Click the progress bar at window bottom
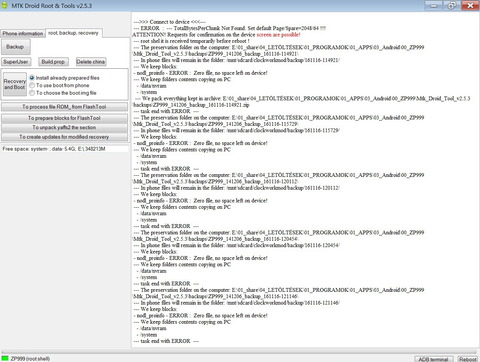The width and height of the screenshot is (480, 362). (239, 352)
